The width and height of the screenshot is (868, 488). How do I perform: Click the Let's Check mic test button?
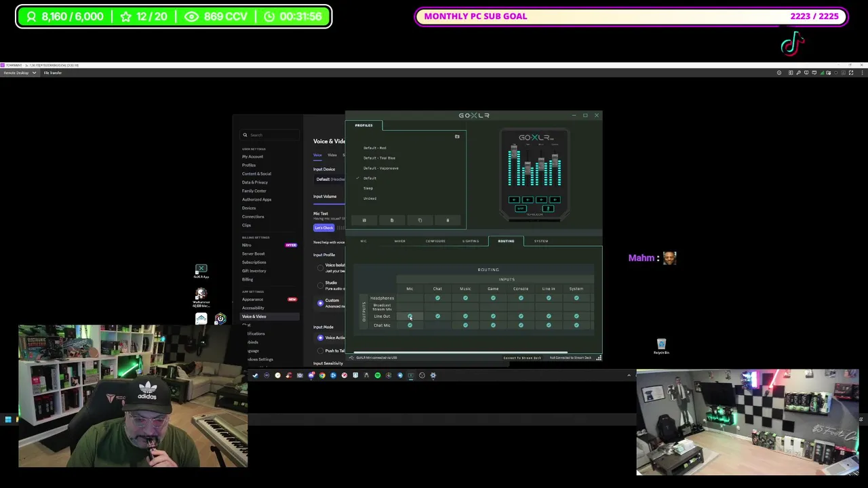pos(323,228)
